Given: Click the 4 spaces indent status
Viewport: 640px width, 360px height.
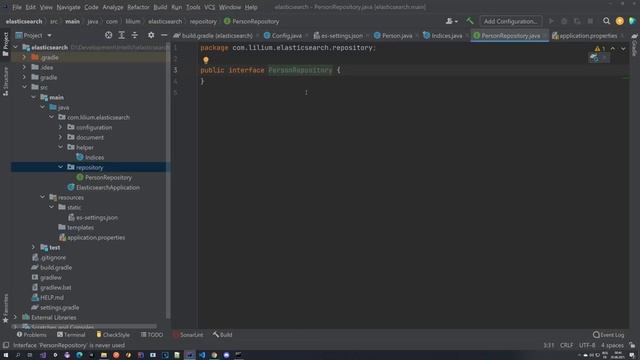Looking at the screenshot, I should (612, 345).
